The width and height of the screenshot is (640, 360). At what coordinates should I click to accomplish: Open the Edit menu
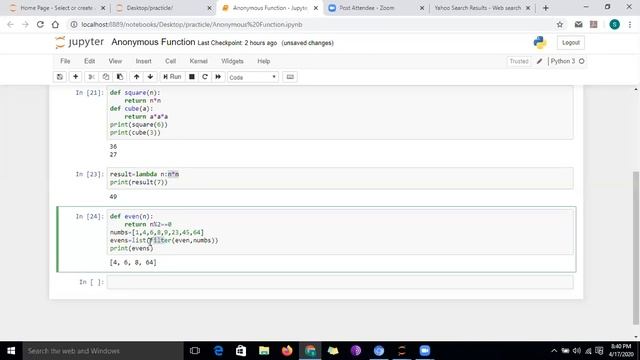(x=89, y=61)
